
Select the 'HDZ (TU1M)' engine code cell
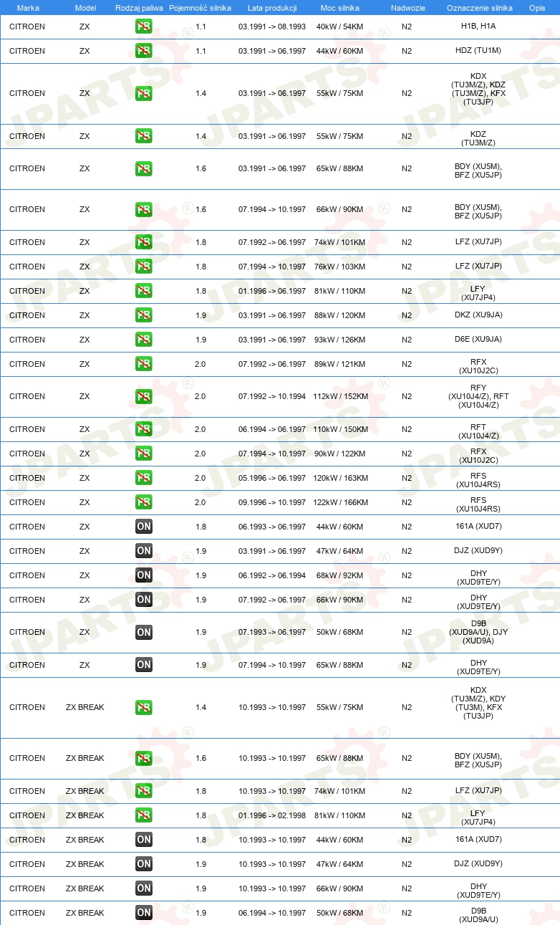tap(478, 51)
